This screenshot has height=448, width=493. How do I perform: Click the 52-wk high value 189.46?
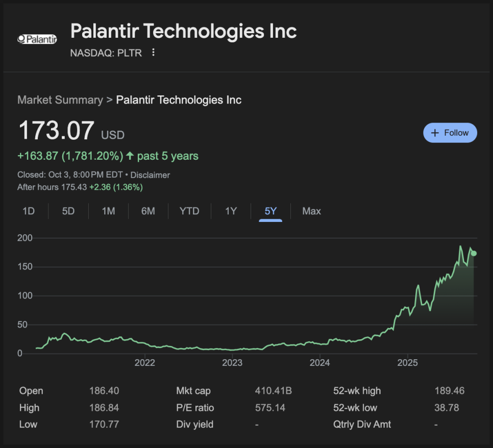[448, 391]
